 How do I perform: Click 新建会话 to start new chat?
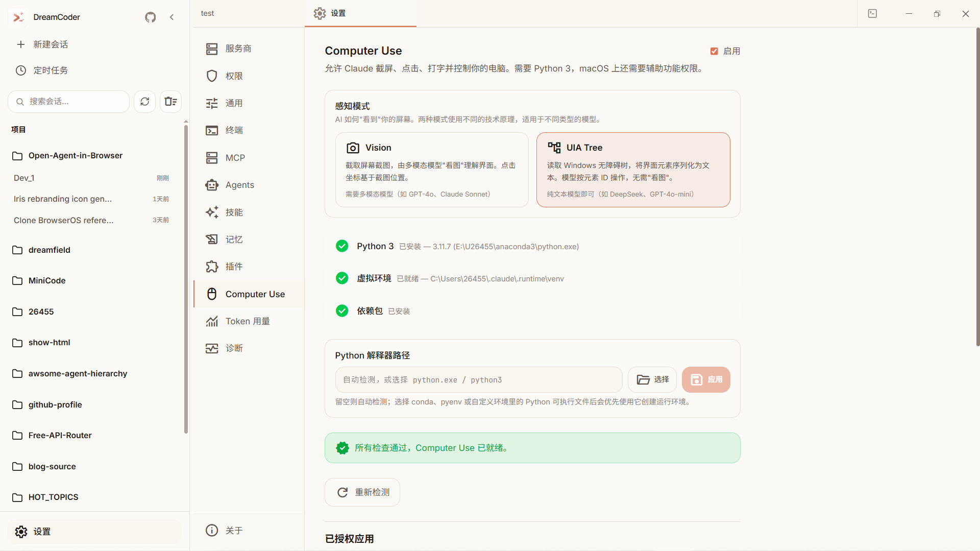94,44
